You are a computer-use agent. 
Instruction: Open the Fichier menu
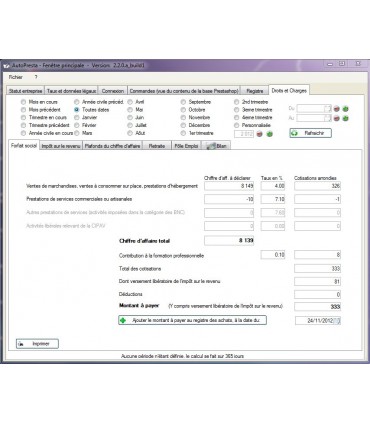(x=16, y=77)
